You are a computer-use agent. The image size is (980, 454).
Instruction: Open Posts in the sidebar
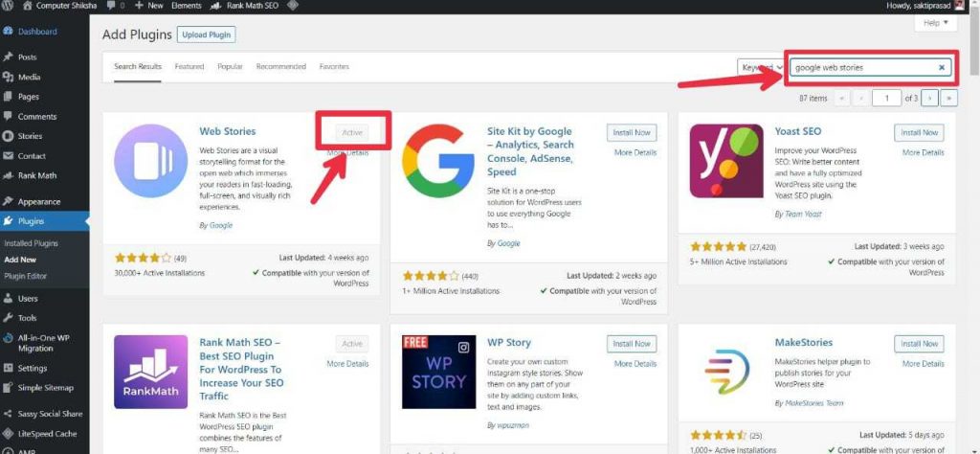[28, 57]
